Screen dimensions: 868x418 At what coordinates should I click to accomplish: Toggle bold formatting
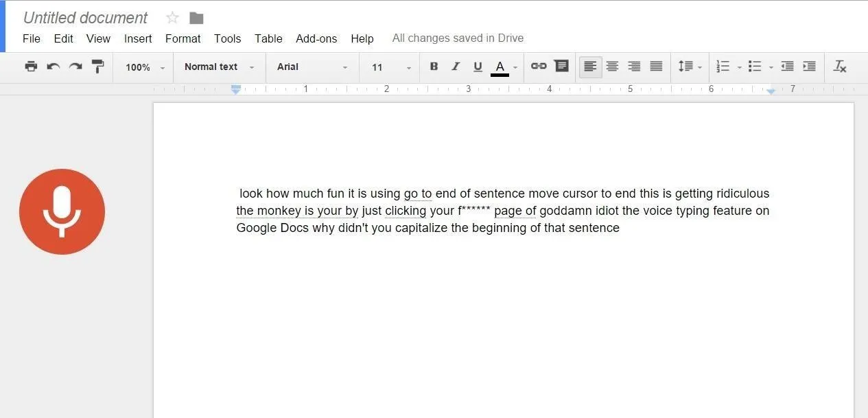[434, 67]
